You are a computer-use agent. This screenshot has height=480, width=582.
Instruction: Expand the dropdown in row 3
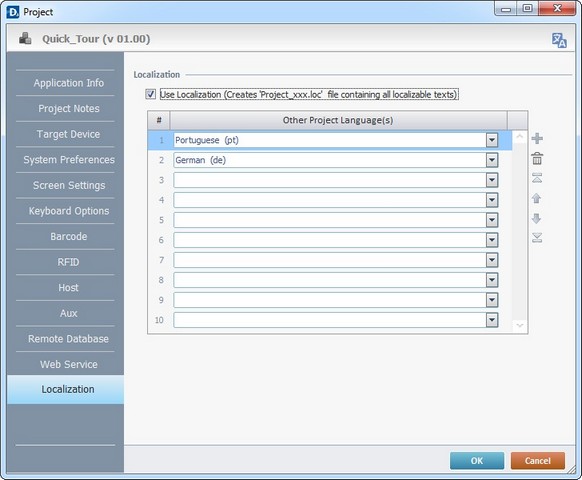tap(492, 180)
